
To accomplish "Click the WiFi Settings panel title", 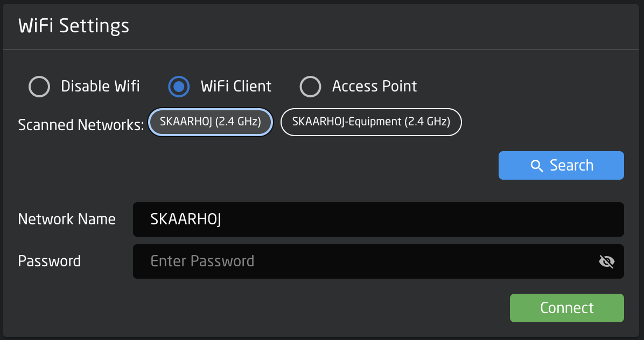I will coord(74,26).
